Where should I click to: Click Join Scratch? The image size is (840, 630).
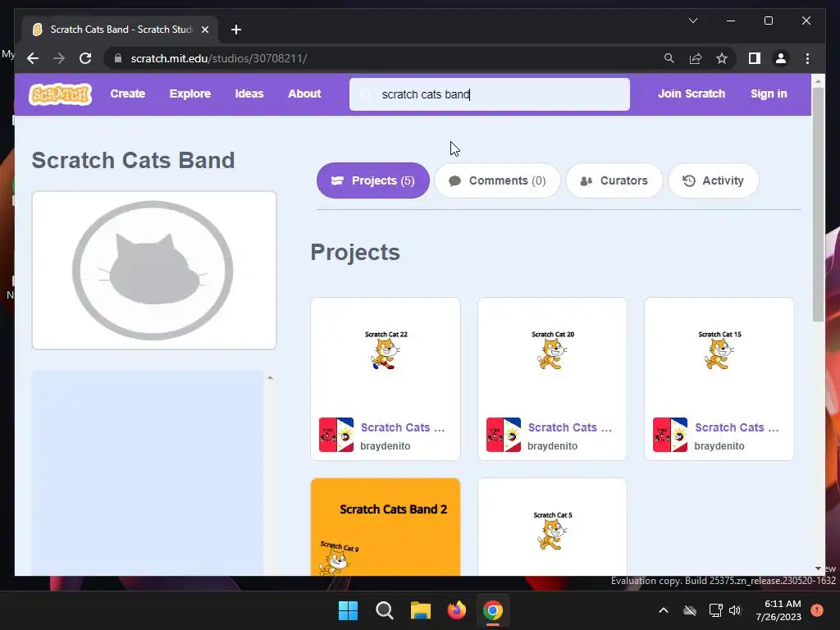pos(691,94)
